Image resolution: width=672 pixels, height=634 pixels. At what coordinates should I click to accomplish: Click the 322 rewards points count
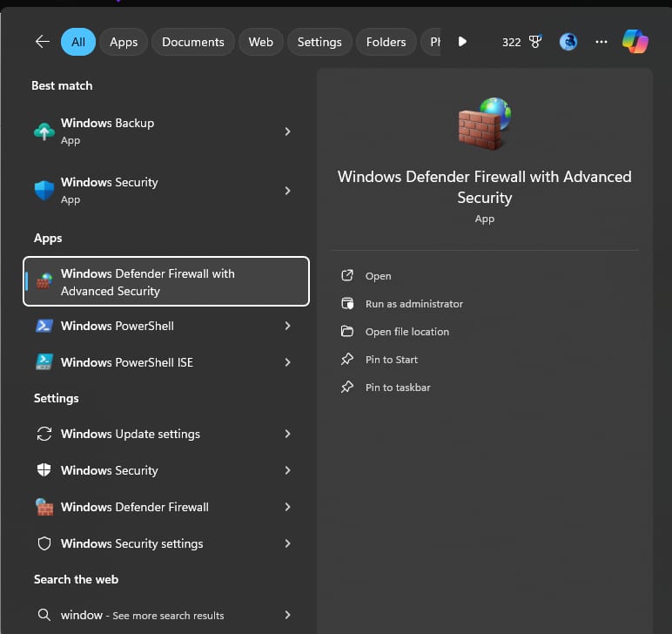click(511, 42)
